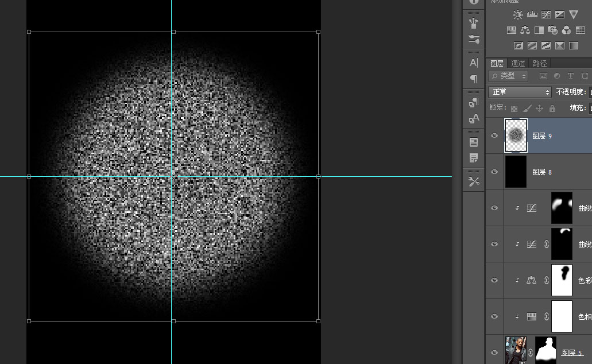Click the transform center reference point
This screenshot has width=592, height=364.
coord(173,176)
